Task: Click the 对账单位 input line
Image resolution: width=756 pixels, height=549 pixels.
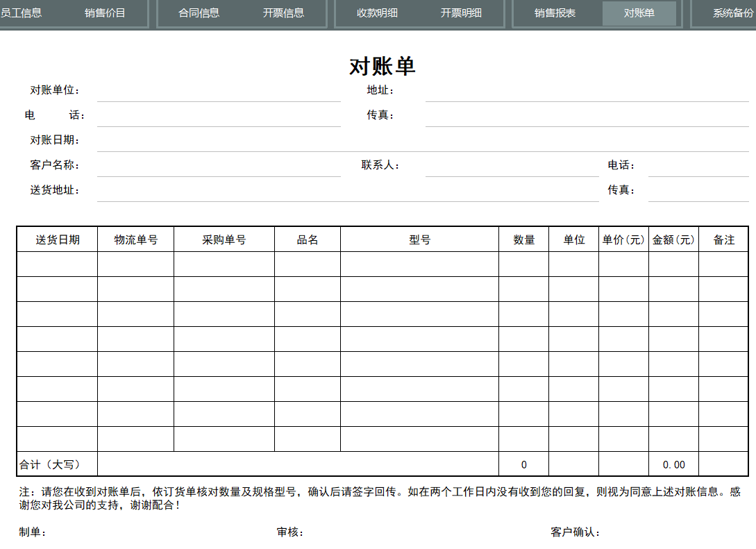Action: 219,91
